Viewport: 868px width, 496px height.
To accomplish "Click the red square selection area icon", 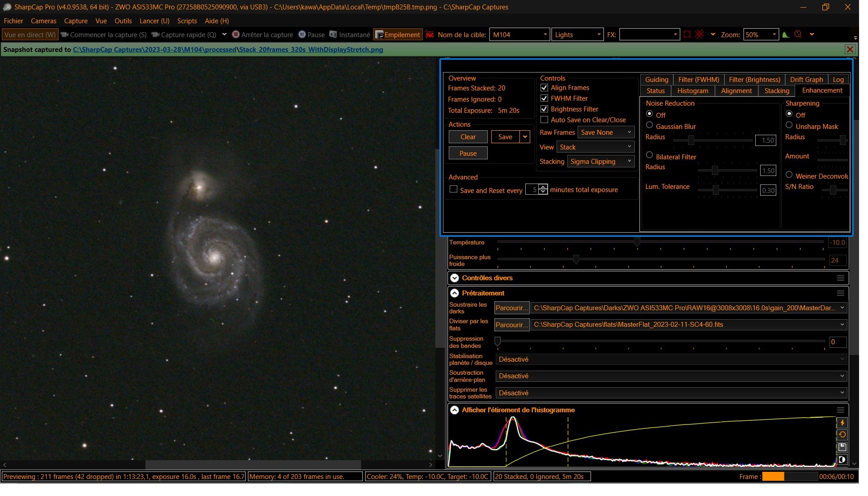I will 687,34.
